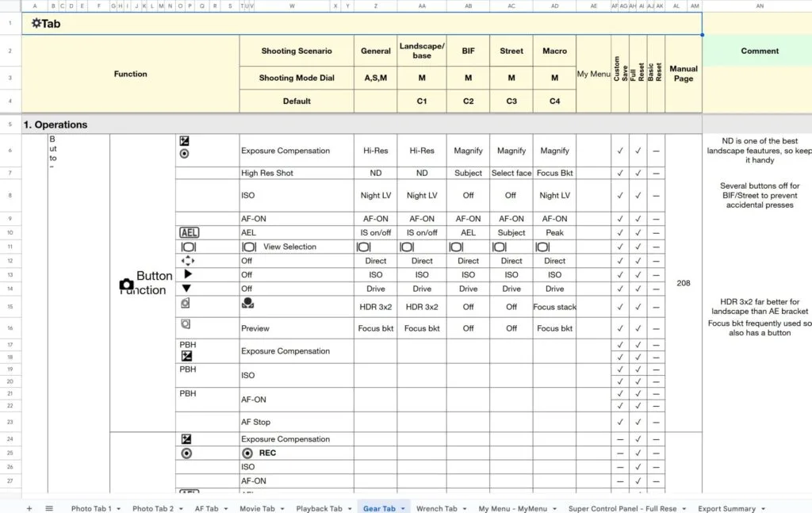Select the 'C3' cell

tap(511, 101)
